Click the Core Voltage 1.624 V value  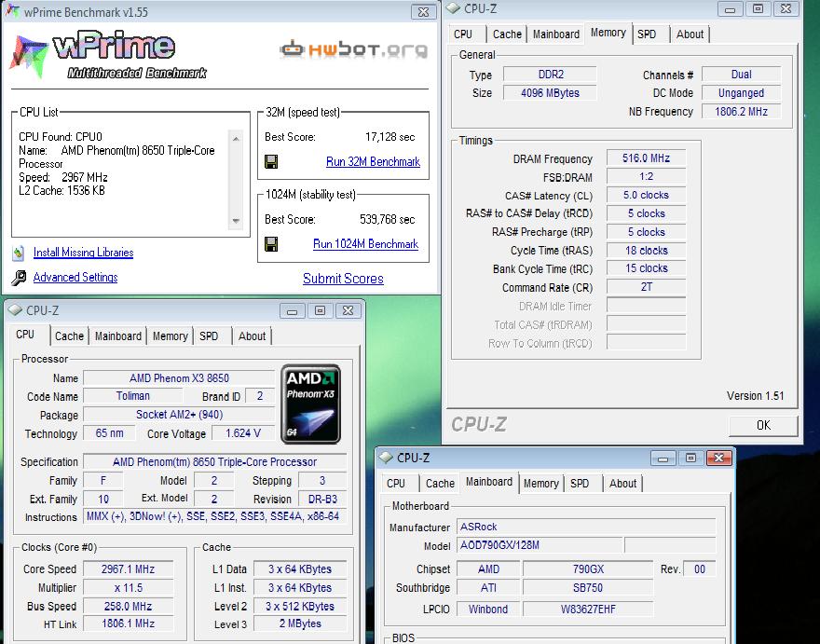[x=242, y=433]
